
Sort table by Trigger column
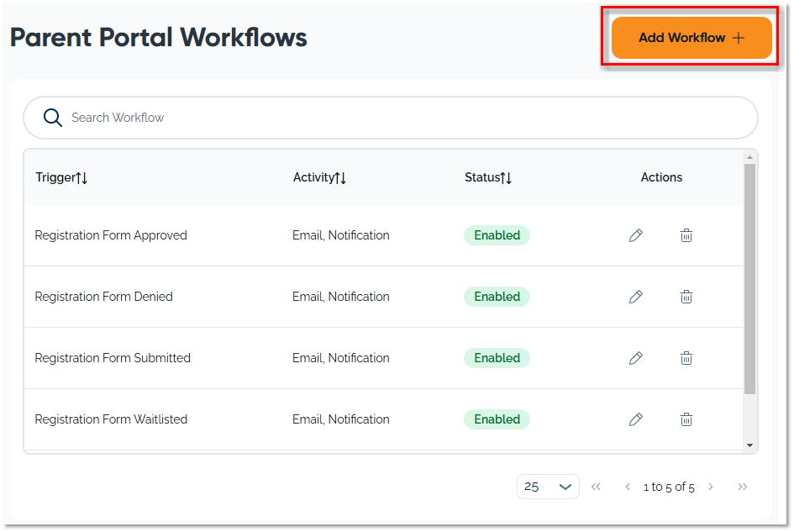61,177
